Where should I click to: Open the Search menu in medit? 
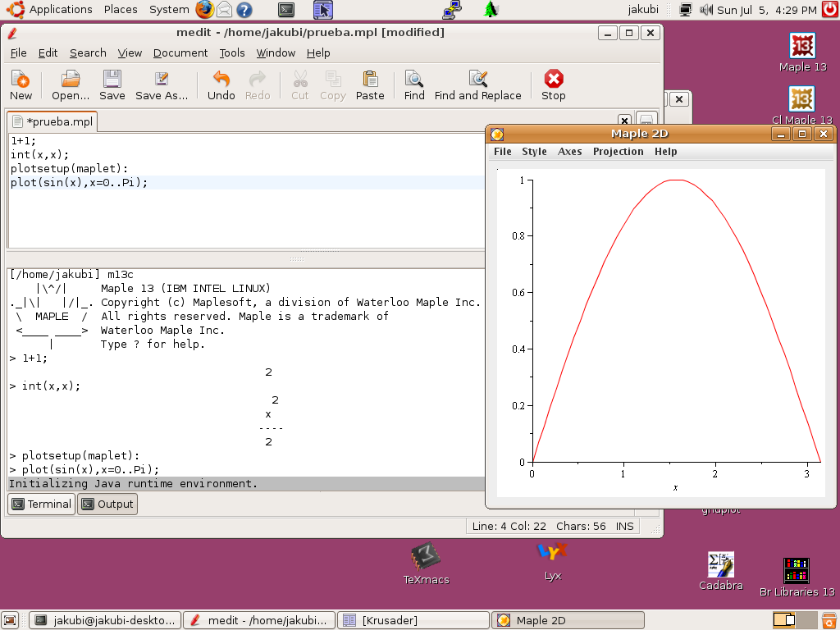88,53
